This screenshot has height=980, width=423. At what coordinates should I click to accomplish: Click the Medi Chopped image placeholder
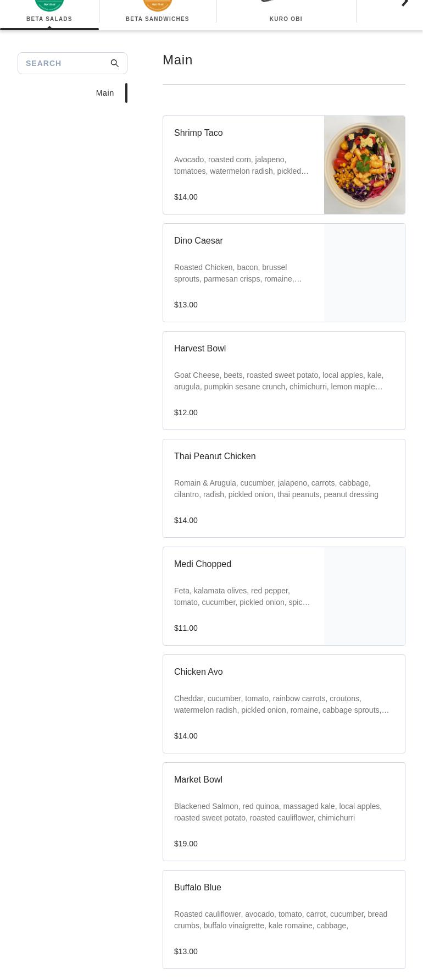pyautogui.click(x=364, y=596)
